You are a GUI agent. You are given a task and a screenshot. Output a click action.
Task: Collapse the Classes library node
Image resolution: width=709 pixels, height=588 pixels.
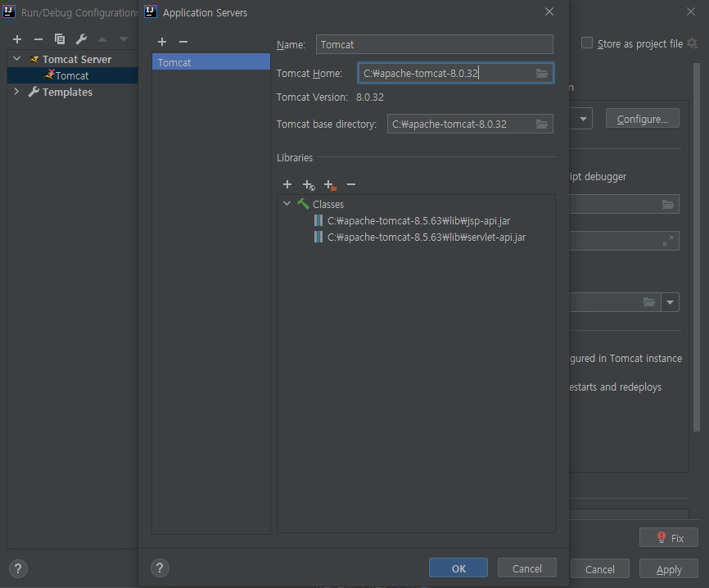287,204
